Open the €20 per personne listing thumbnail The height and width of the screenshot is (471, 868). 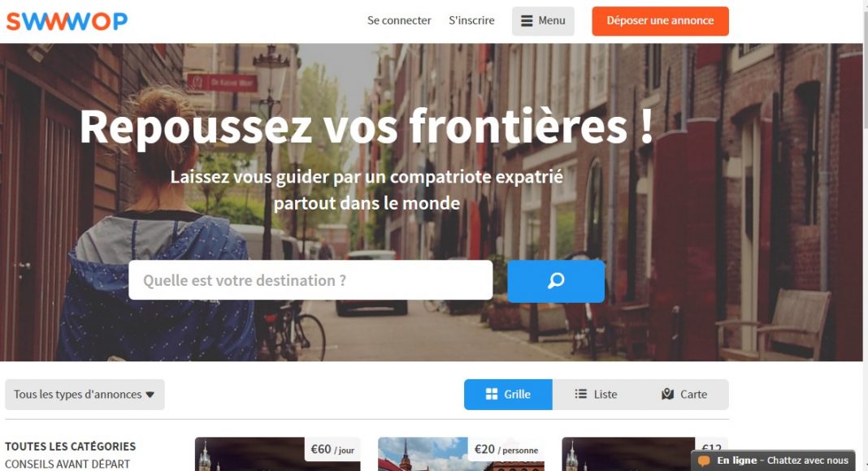pyautogui.click(x=461, y=454)
